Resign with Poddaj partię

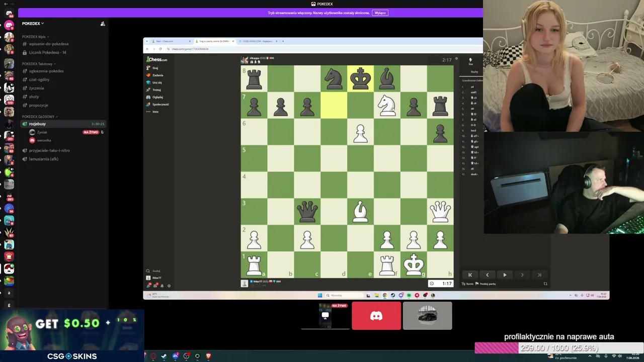(487, 284)
